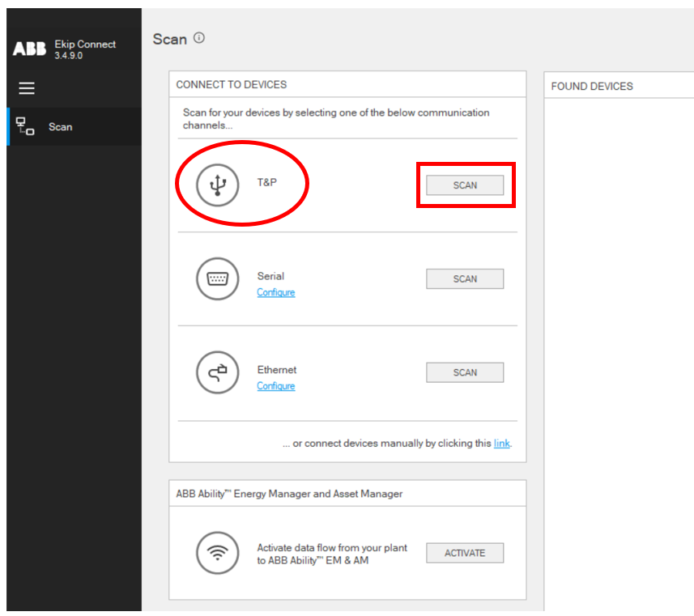Click the FOUND DEVICES panel header
The width and height of the screenshot is (694, 616).
[592, 87]
